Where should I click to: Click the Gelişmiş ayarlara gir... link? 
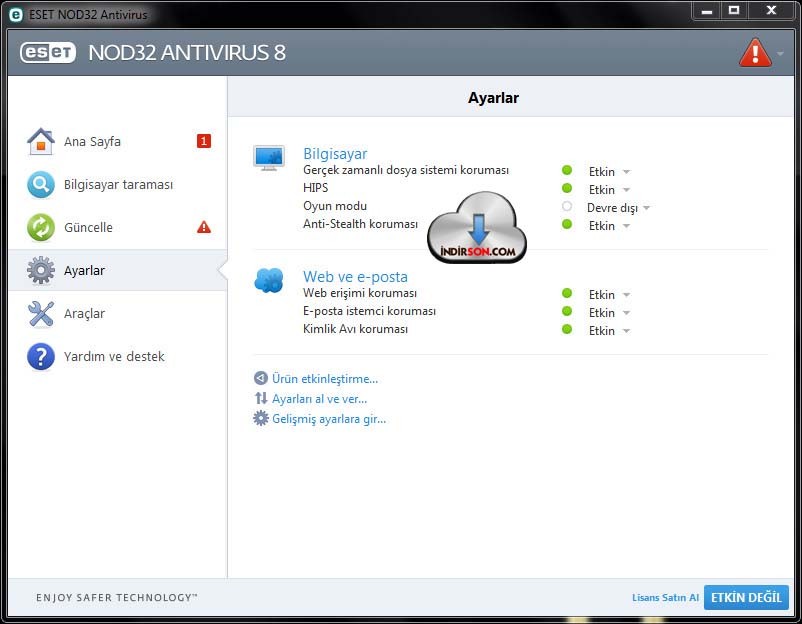pos(329,419)
